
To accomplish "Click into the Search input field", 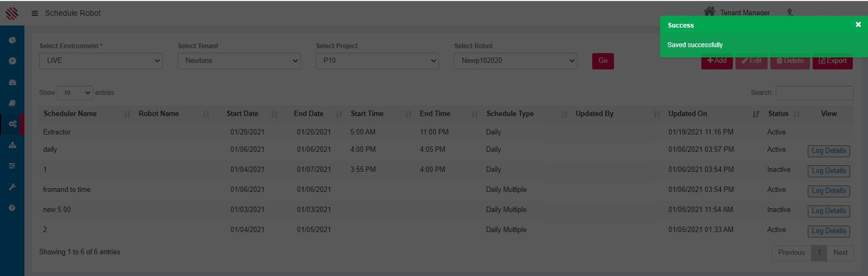I will 814,93.
